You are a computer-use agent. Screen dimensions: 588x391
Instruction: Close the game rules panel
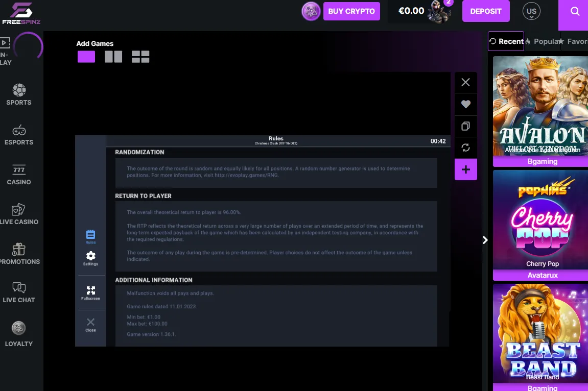pos(90,325)
